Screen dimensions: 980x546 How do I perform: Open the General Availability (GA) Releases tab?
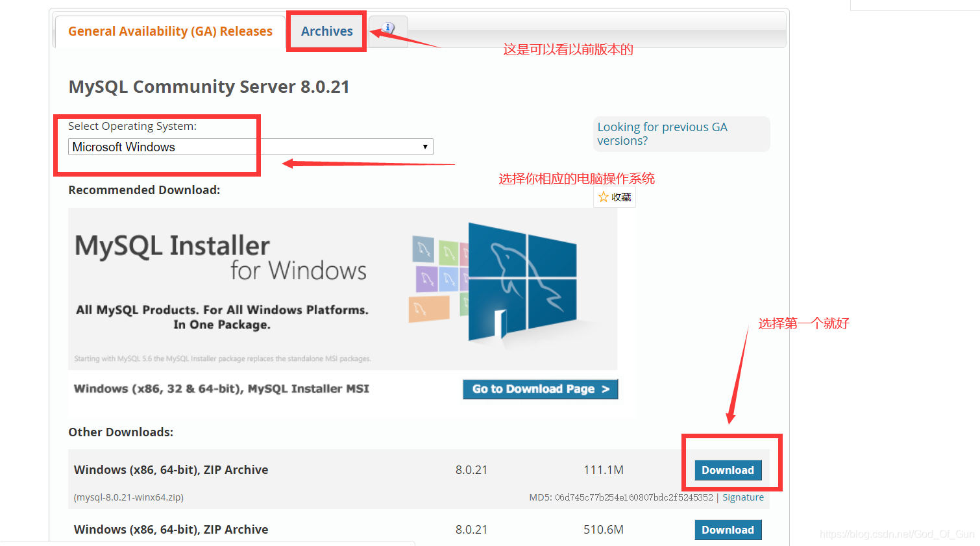coord(170,31)
